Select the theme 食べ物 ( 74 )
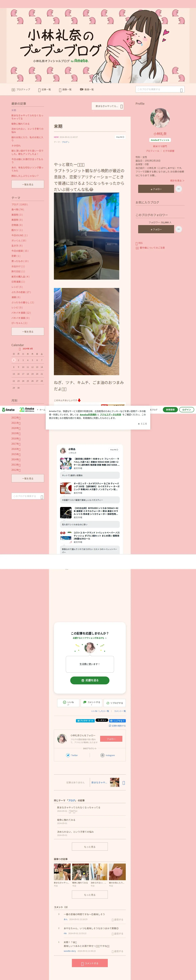Image resolution: width=196 pixels, height=980 pixels. pyautogui.click(x=17, y=209)
